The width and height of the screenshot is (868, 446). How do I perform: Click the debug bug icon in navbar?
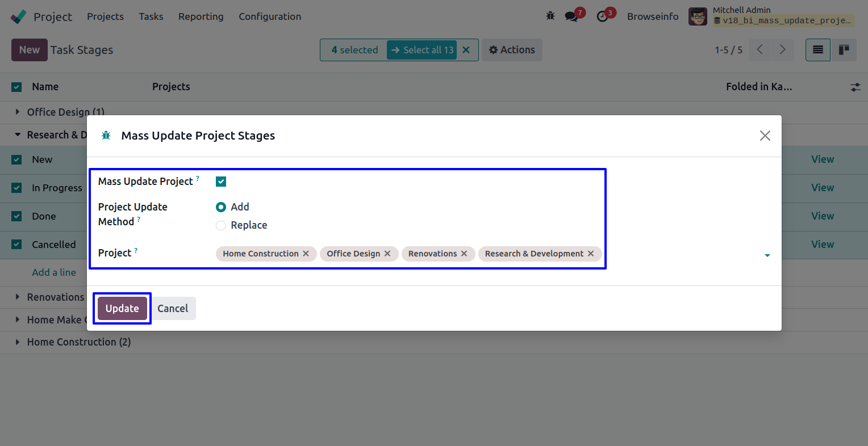pos(550,16)
